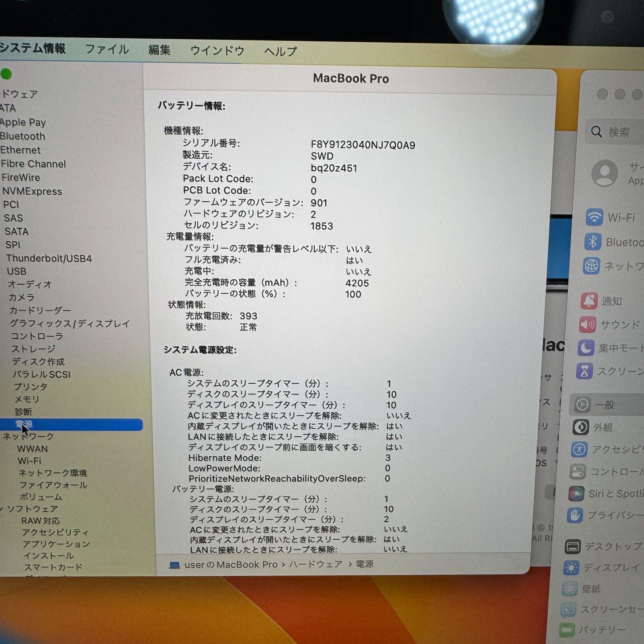The image size is (644, 644).
Task: Select ストレージ in the sidebar
Action: coord(33,349)
